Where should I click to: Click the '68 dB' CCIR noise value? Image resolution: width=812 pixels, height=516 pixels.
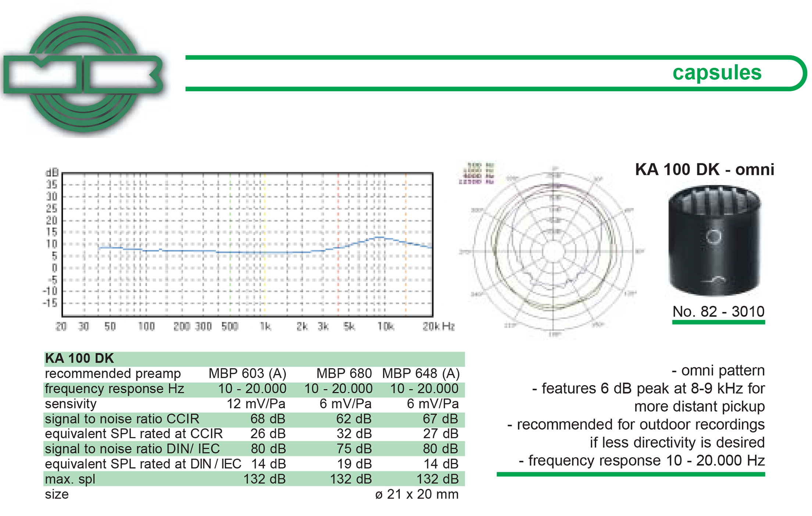pos(268,419)
